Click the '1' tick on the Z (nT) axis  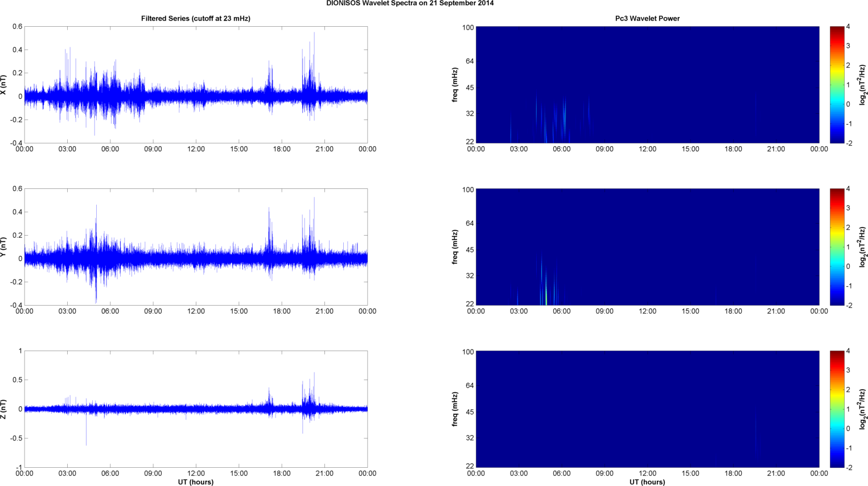tap(20, 351)
